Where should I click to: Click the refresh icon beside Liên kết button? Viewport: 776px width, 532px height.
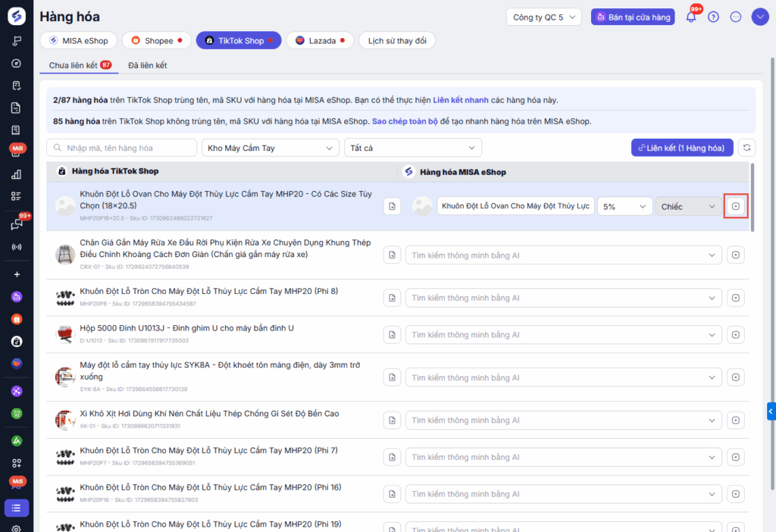tap(746, 148)
